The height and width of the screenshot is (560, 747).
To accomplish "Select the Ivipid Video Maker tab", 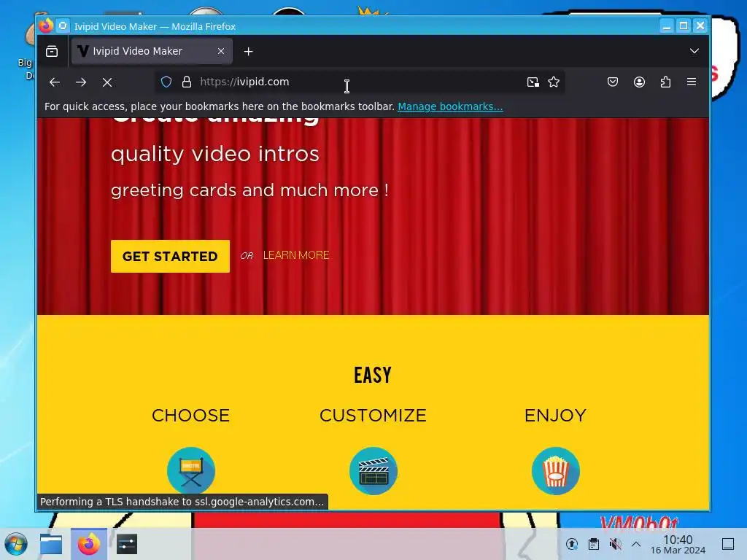I will (152, 51).
